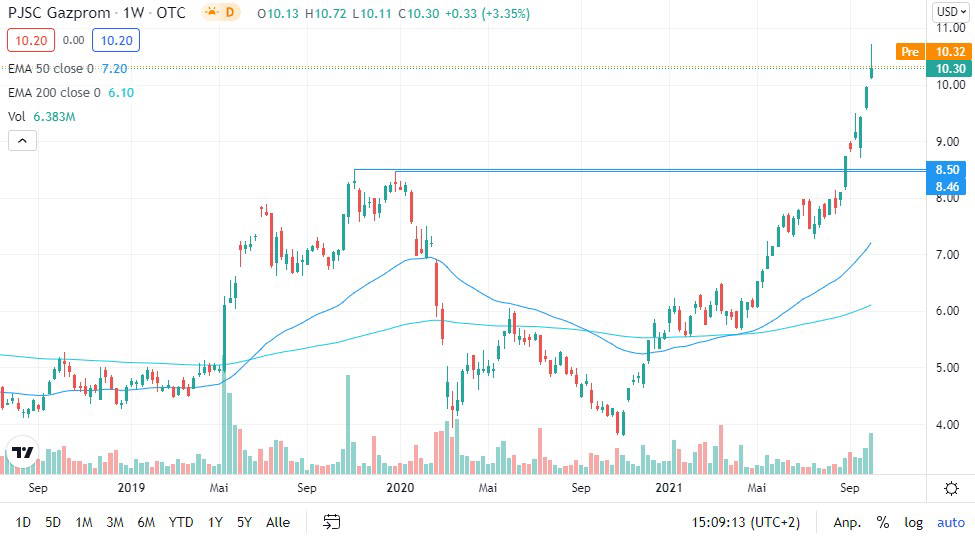Select the 1D time range

[23, 522]
